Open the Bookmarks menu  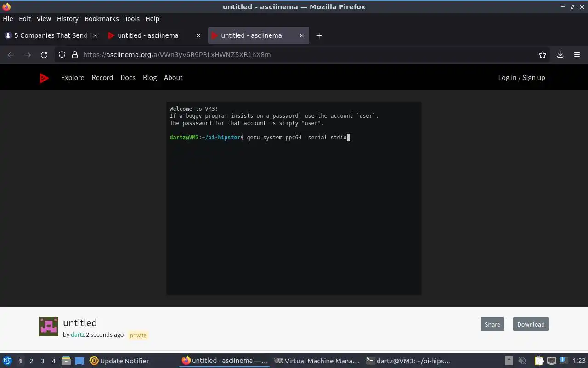click(102, 19)
